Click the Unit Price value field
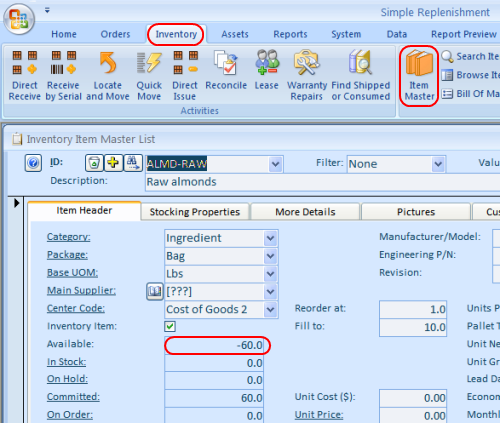The height and width of the screenshot is (423, 500). pos(413,415)
